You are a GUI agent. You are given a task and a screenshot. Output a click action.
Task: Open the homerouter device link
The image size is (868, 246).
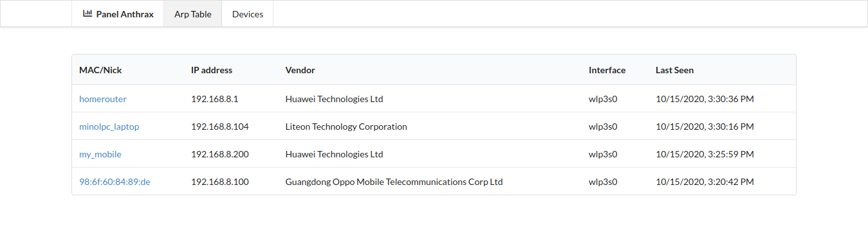(x=103, y=99)
